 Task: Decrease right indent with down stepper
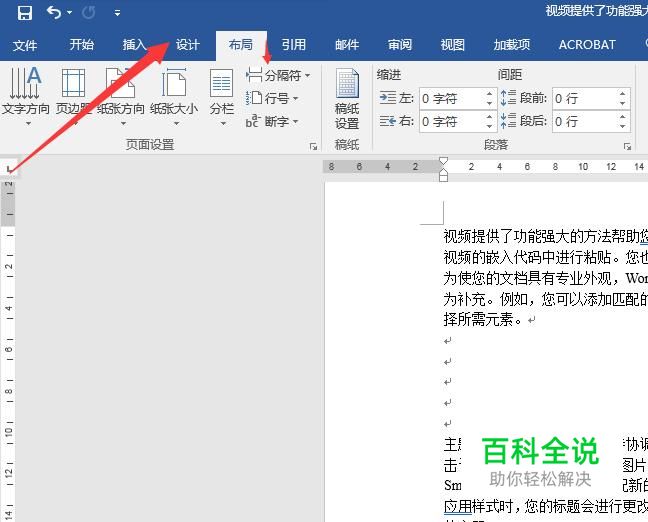pyautogui.click(x=489, y=126)
